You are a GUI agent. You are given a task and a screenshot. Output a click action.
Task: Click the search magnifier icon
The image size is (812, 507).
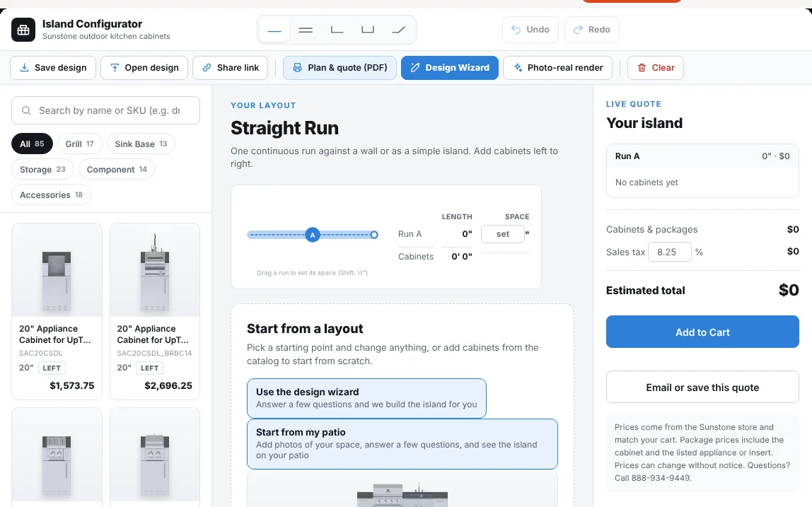point(26,110)
